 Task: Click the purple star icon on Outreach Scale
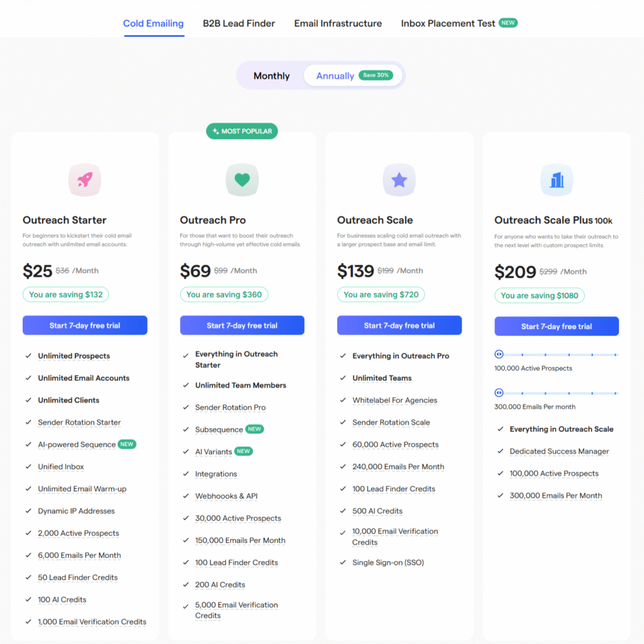[x=399, y=180]
